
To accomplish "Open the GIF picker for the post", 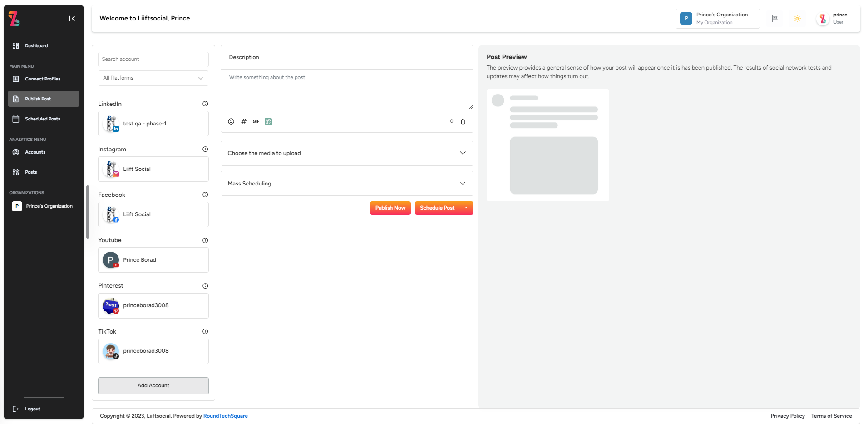I will [256, 121].
